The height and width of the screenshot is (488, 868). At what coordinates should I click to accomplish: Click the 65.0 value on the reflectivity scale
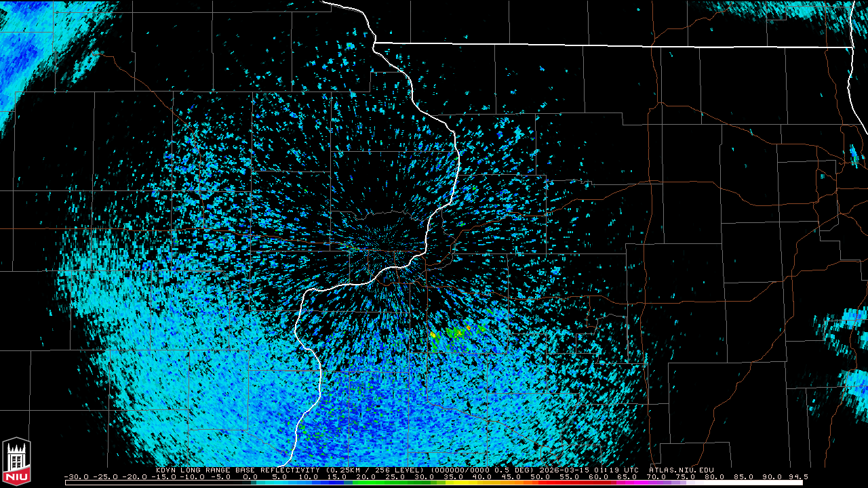[627, 477]
